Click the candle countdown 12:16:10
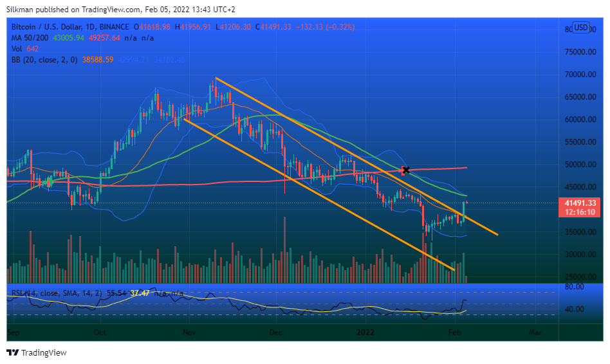The image size is (610, 364). [580, 212]
